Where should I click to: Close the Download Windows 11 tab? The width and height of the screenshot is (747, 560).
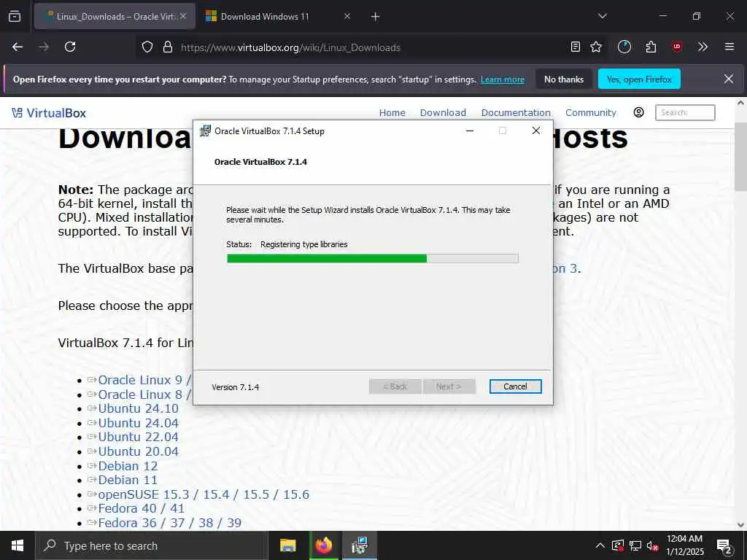point(347,17)
